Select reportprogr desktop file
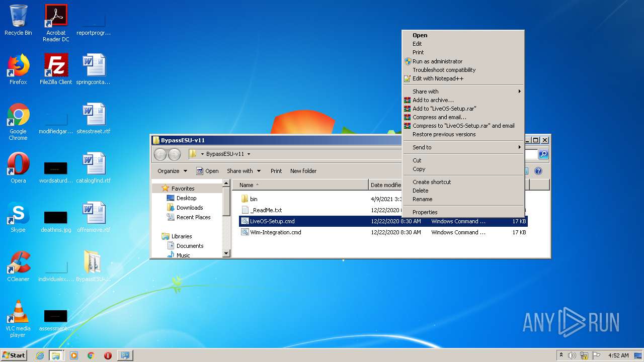644x362 pixels. pyautogui.click(x=94, y=23)
